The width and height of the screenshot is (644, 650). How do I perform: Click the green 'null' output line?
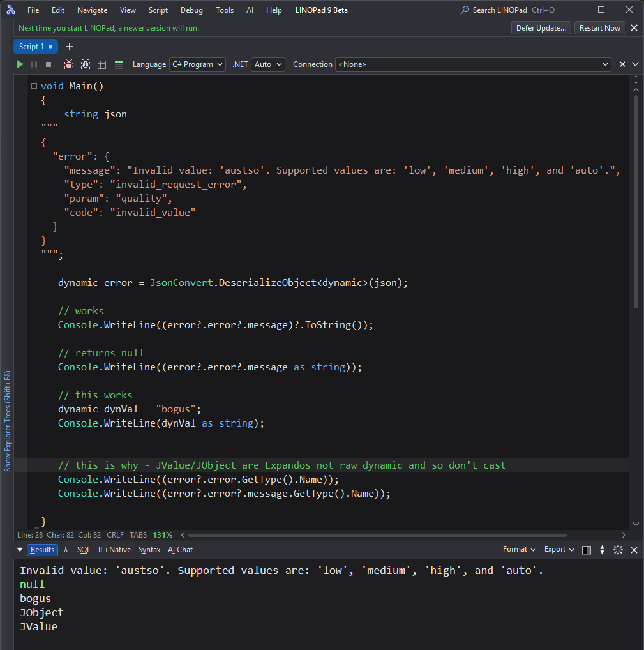33,584
